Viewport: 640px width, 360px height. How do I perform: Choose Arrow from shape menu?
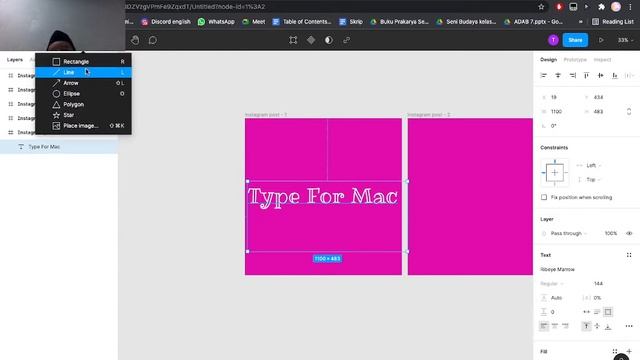(83, 83)
